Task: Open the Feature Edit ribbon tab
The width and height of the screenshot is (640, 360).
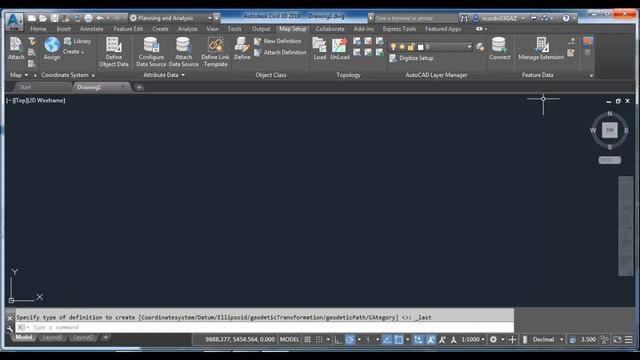Action: click(128, 29)
